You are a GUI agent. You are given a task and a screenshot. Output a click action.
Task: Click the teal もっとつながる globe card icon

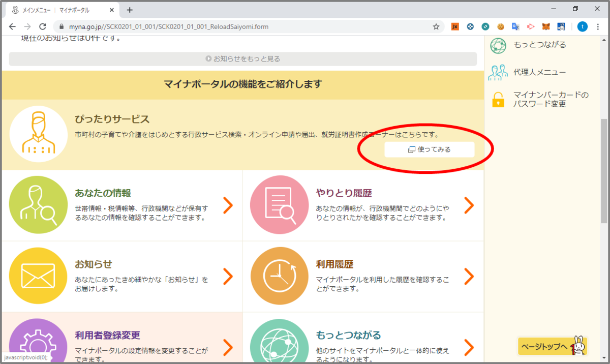279,341
